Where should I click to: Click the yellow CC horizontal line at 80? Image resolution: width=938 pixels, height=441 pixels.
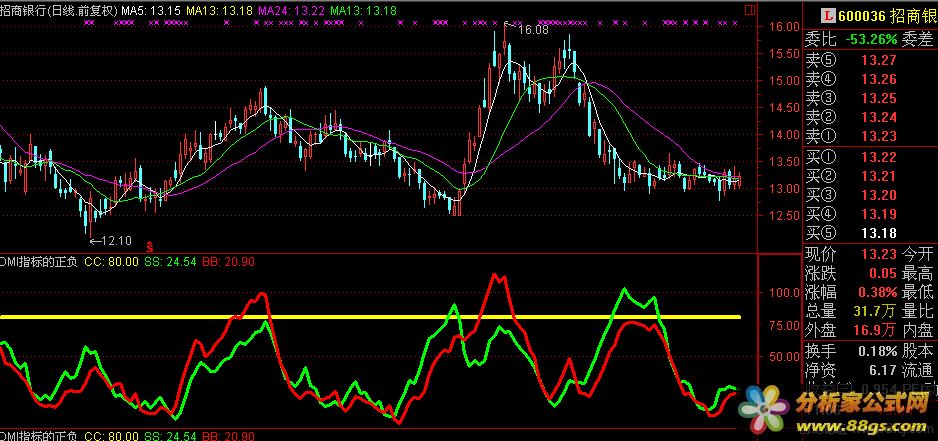coord(370,317)
